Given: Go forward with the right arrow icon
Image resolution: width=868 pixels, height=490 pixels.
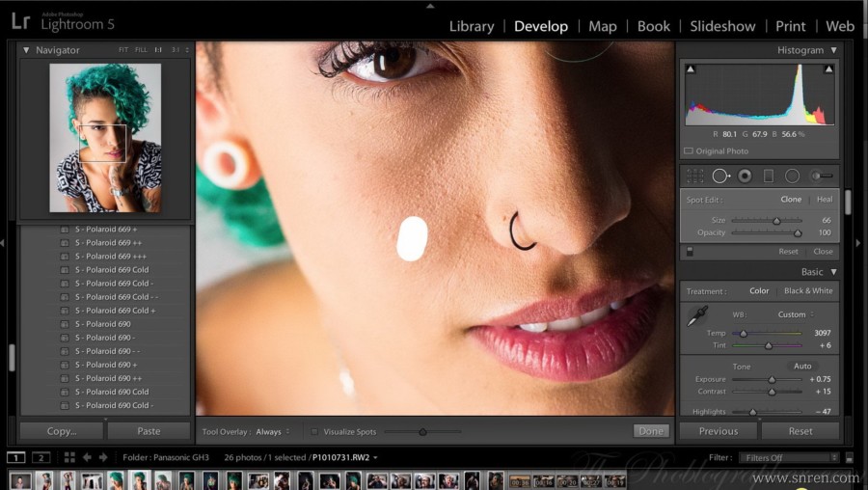Looking at the screenshot, I should click(103, 457).
